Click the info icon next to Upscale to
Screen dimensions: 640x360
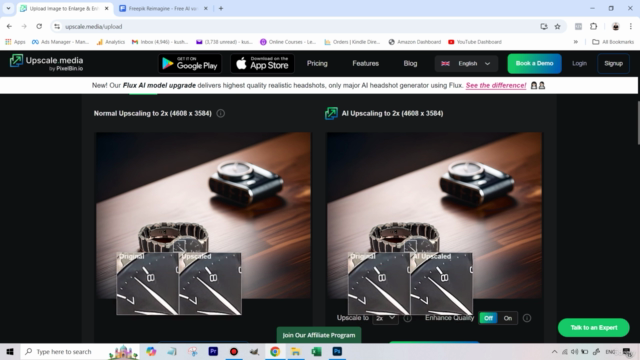[x=407, y=318]
